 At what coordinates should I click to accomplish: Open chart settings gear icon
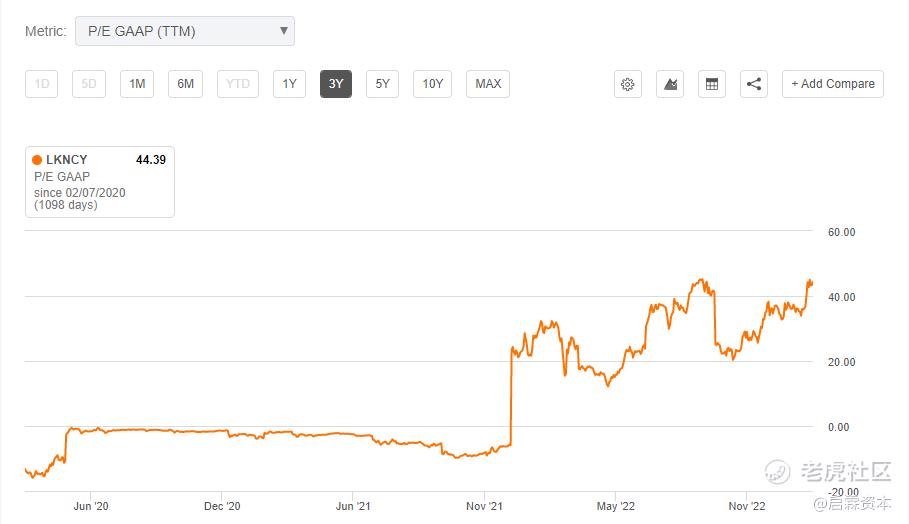[x=628, y=84]
